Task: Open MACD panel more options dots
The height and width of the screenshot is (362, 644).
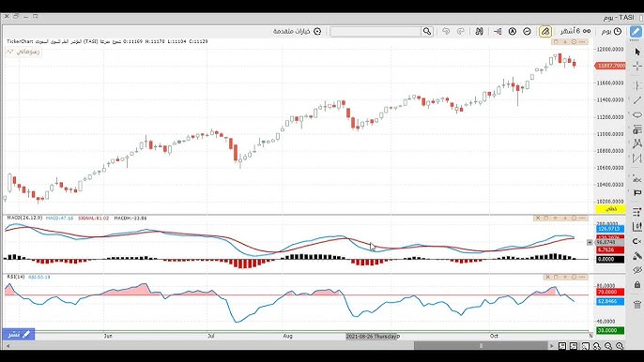Action: click(583, 218)
